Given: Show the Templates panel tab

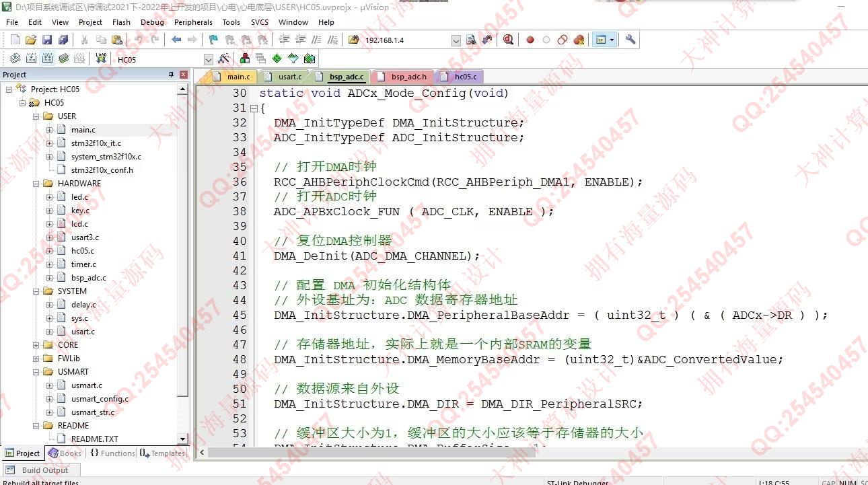Looking at the screenshot, I should tap(162, 453).
